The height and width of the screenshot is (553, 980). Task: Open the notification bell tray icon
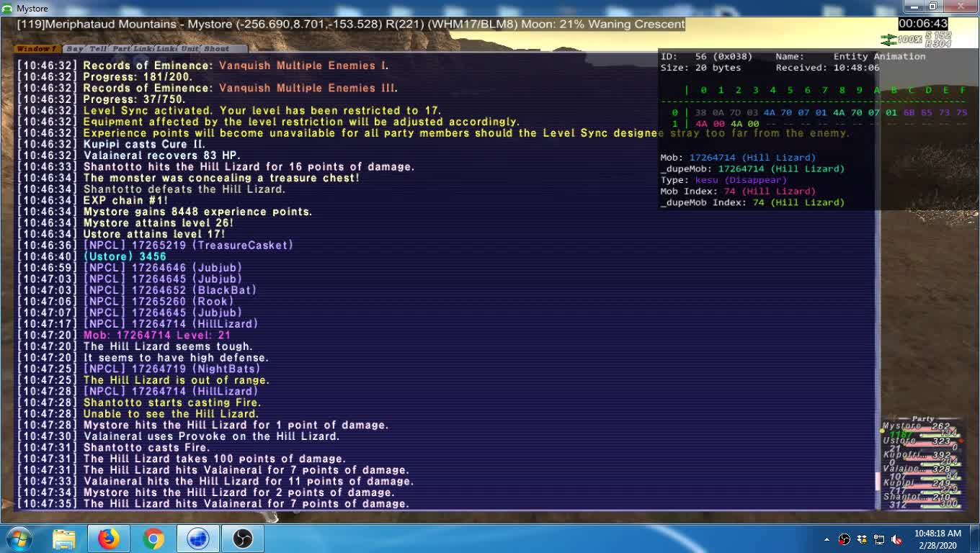click(862, 539)
